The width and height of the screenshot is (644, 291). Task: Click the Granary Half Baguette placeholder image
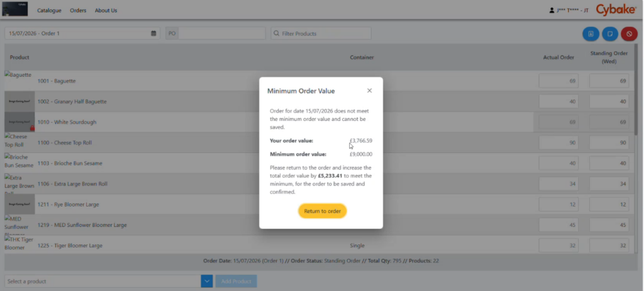(x=19, y=101)
